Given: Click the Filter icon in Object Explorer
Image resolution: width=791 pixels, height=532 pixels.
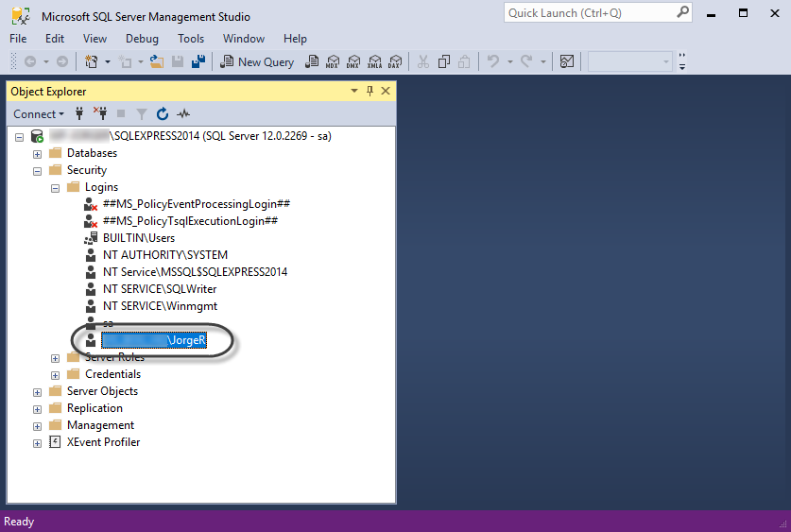Looking at the screenshot, I should pos(142,114).
